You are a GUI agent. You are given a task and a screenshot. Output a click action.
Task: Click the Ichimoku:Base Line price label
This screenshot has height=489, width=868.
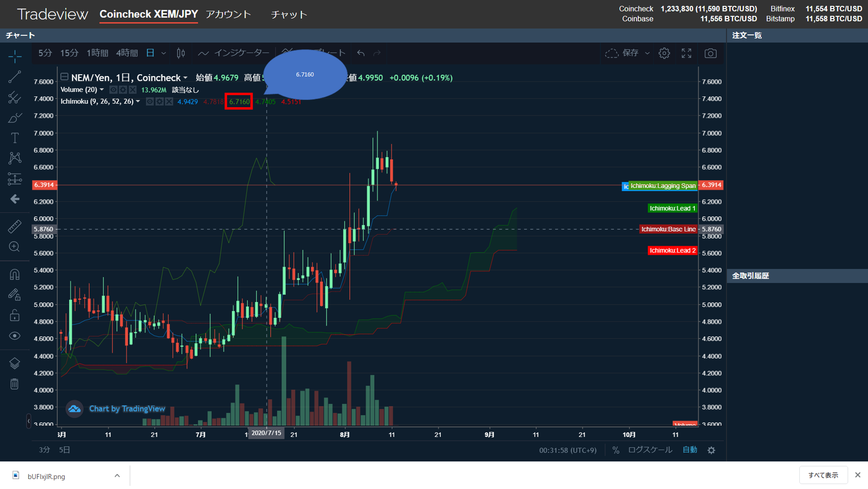[x=668, y=229]
